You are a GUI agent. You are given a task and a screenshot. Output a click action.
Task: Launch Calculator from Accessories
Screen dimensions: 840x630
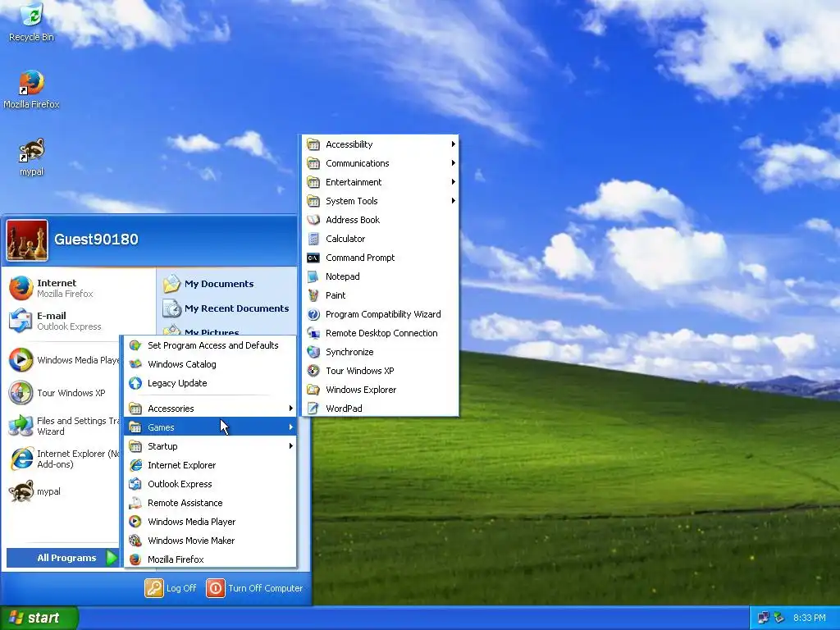click(381, 239)
